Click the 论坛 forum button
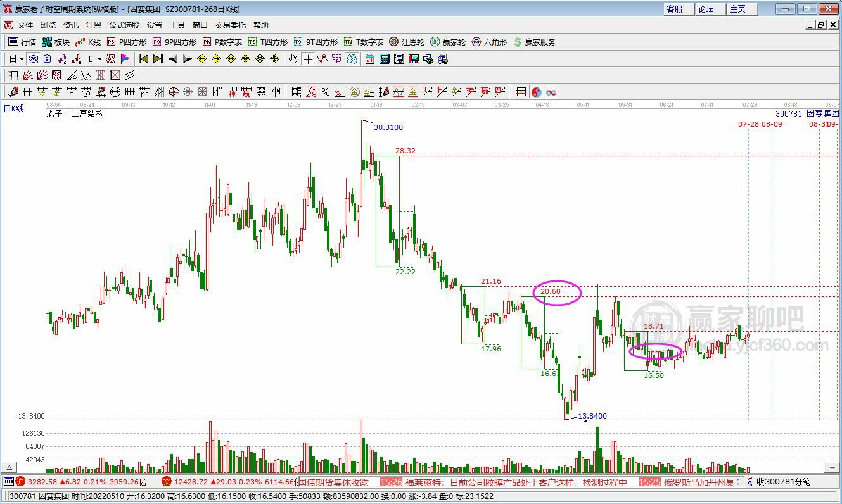Image resolution: width=842 pixels, height=504 pixels. [710, 9]
